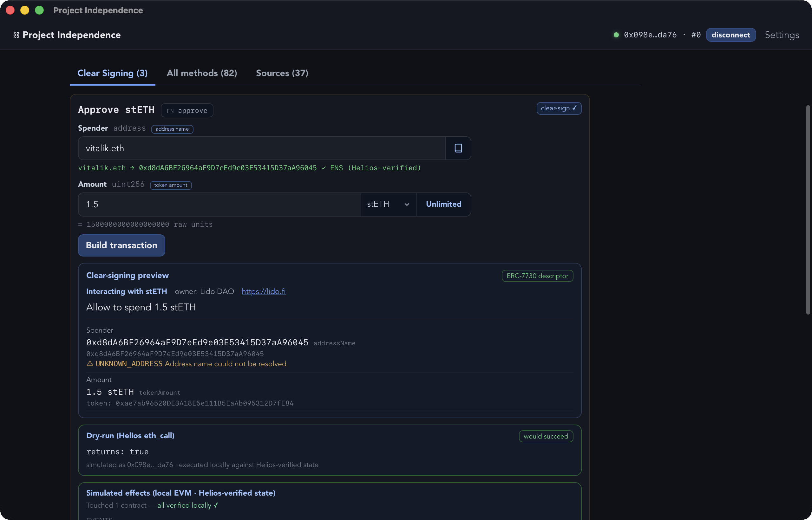Click the raw units value 1500000000000000000
812x520 pixels.
(128, 224)
